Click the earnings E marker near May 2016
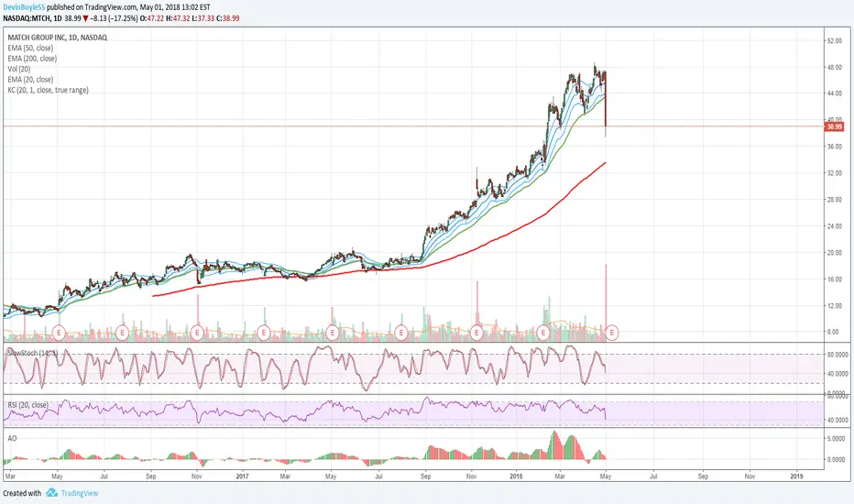The image size is (854, 504). coord(59,332)
